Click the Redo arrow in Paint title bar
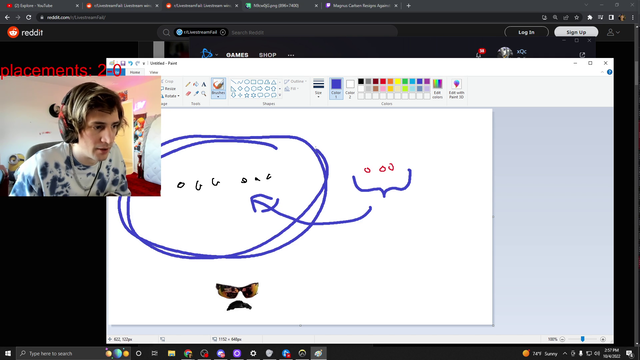640x360 pixels. coord(138,63)
